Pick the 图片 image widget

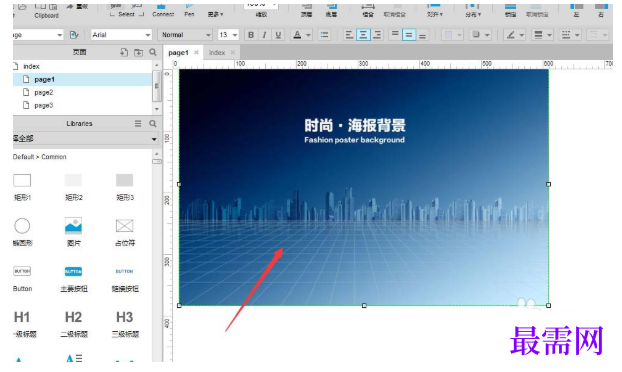[73, 232]
